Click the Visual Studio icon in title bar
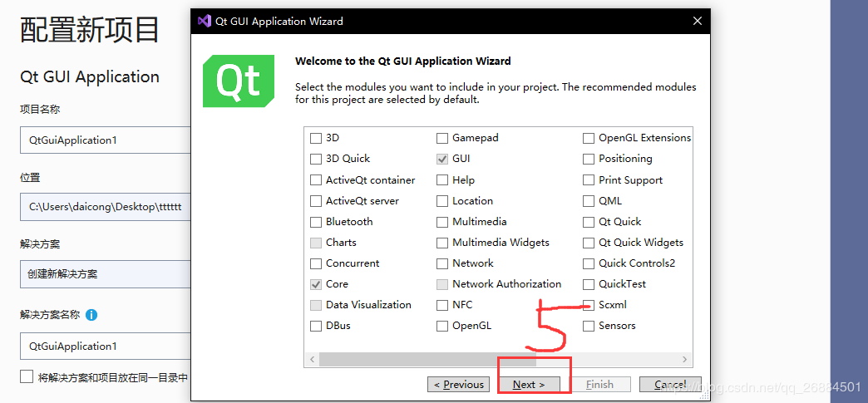The height and width of the screenshot is (403, 868). 205,21
